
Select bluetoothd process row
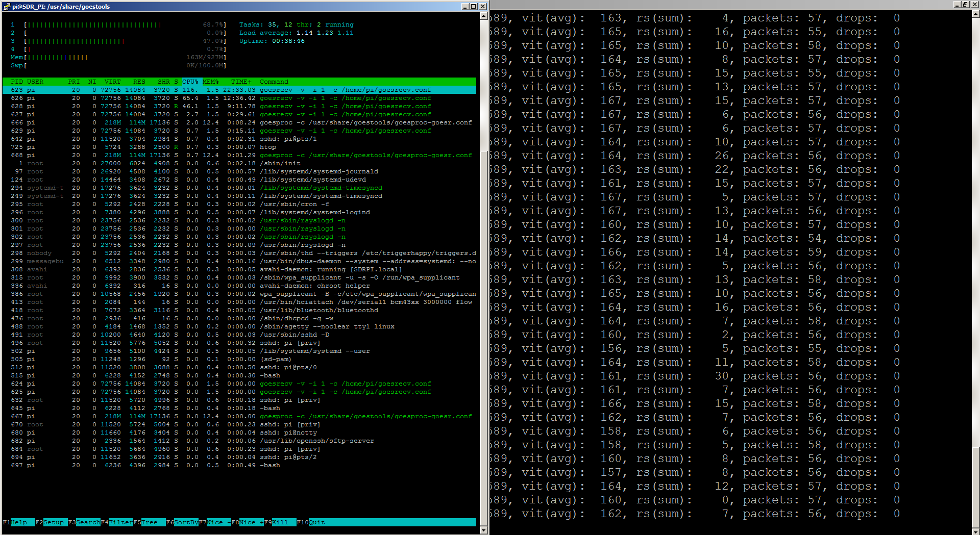(239, 310)
